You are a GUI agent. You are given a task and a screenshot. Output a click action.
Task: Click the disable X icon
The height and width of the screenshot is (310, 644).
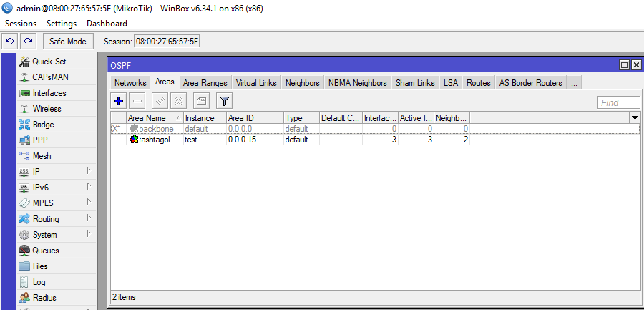(179, 101)
